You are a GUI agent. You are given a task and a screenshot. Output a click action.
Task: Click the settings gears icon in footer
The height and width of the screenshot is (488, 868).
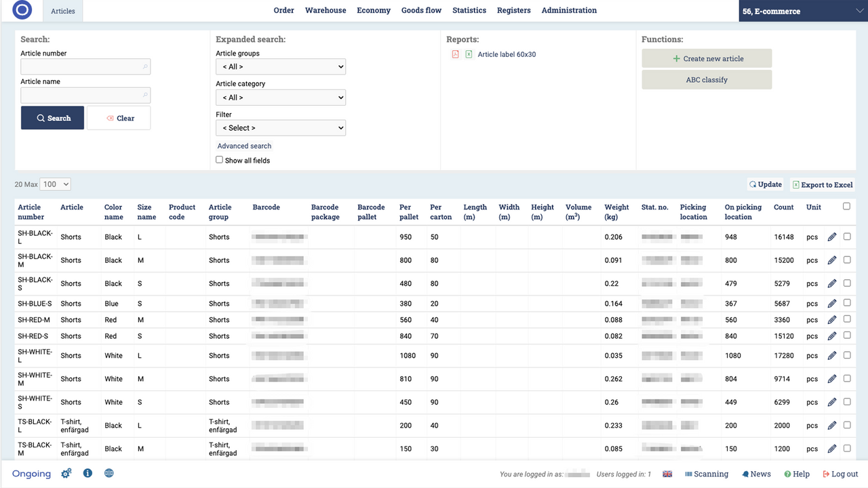point(66,473)
